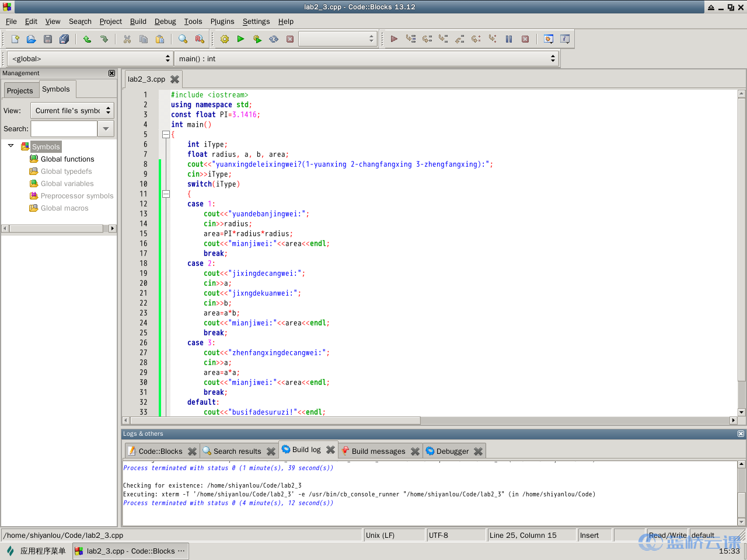The width and height of the screenshot is (747, 560).
Task: Start debugging with the Debug/Continue icon
Action: [x=394, y=38]
